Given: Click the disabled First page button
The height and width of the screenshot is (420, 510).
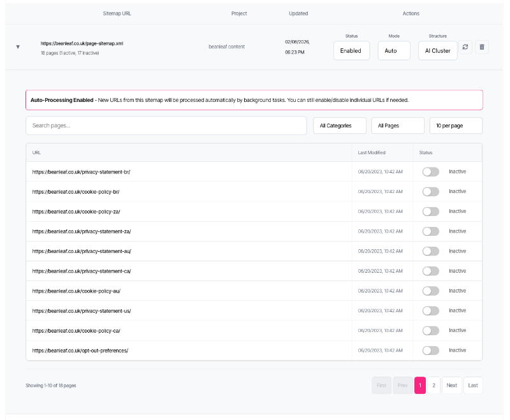Looking at the screenshot, I should pyautogui.click(x=381, y=385).
